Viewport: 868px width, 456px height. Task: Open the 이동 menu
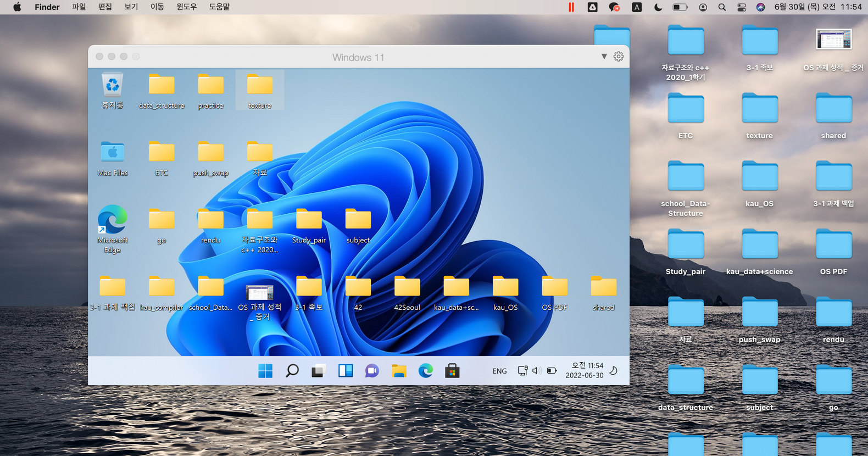[x=157, y=7]
